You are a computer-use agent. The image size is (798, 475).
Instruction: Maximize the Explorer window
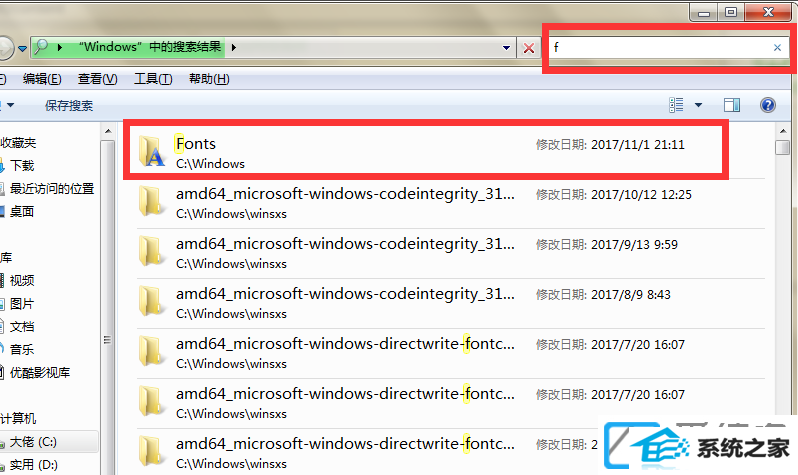tap(731, 12)
